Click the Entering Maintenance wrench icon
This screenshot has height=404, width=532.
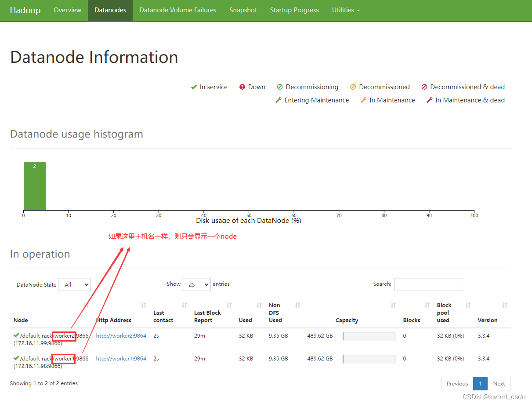point(278,100)
